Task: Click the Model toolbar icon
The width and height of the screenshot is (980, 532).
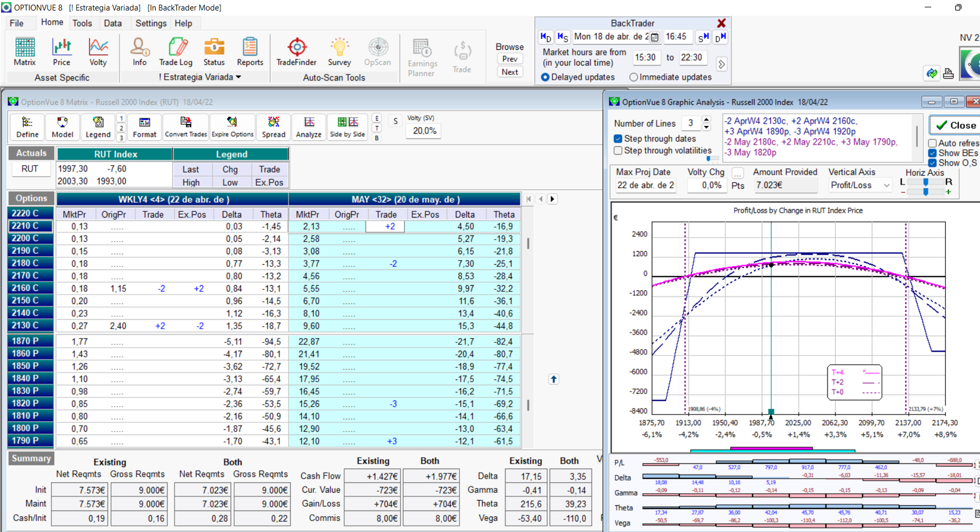Action: pos(62,127)
